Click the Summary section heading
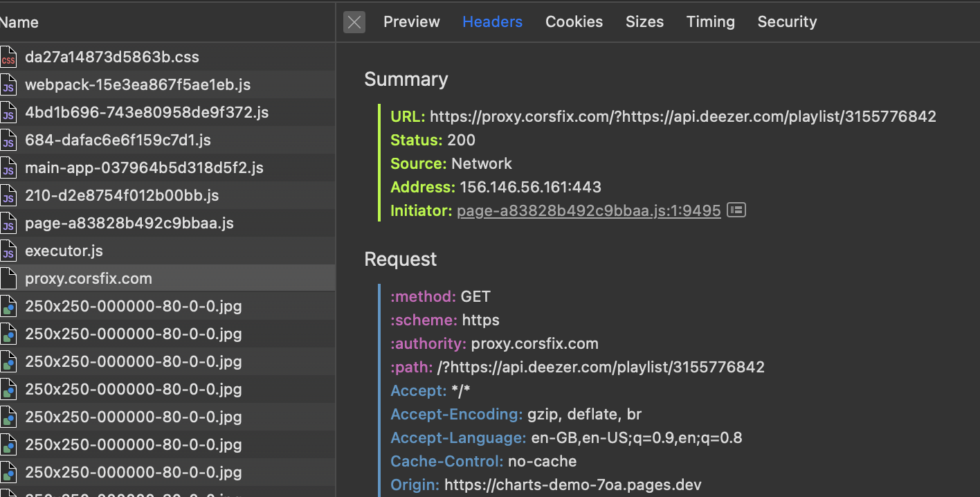The width and height of the screenshot is (980, 497). pos(406,80)
